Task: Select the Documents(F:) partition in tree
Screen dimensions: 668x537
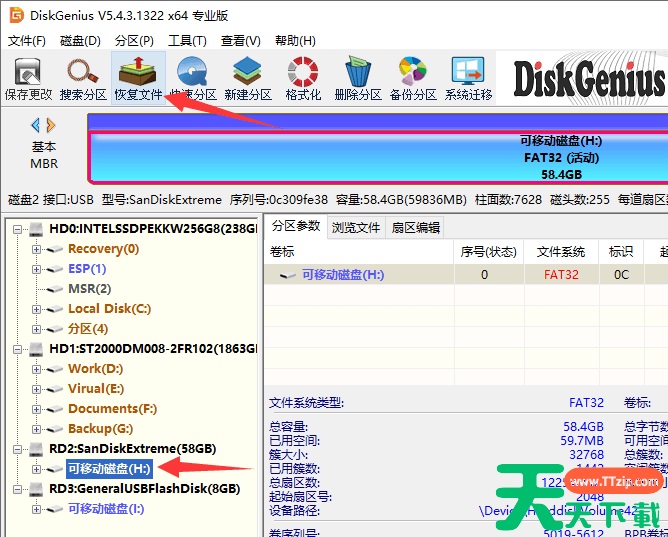Action: click(x=112, y=409)
